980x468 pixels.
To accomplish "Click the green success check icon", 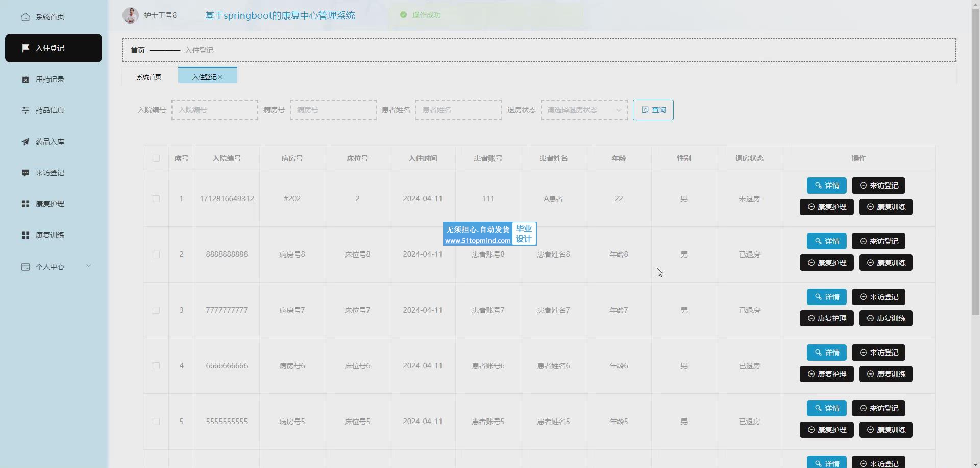I will [403, 15].
